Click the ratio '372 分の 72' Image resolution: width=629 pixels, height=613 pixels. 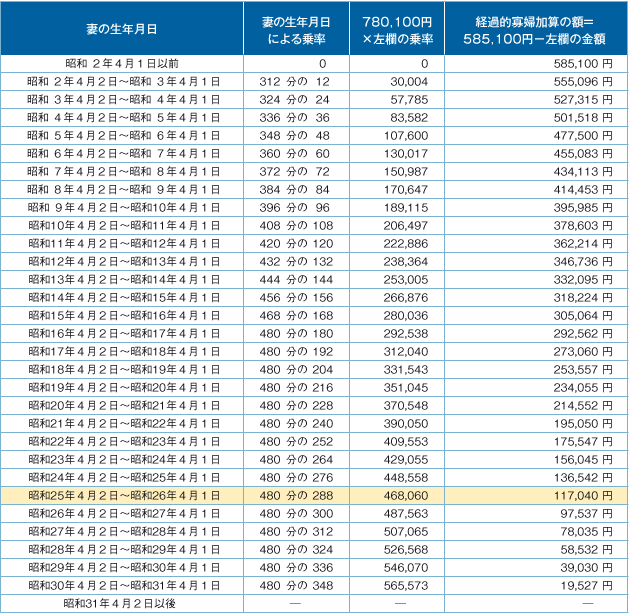[x=294, y=172]
